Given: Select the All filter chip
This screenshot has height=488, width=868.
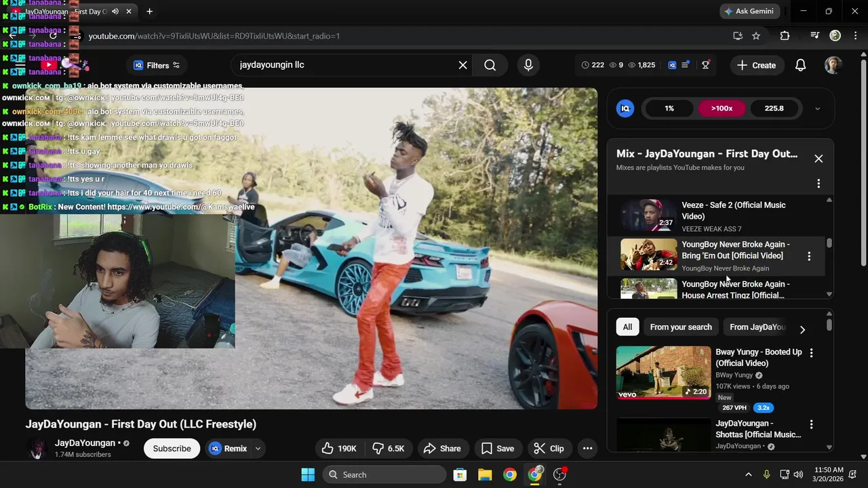Looking at the screenshot, I should 627,327.
